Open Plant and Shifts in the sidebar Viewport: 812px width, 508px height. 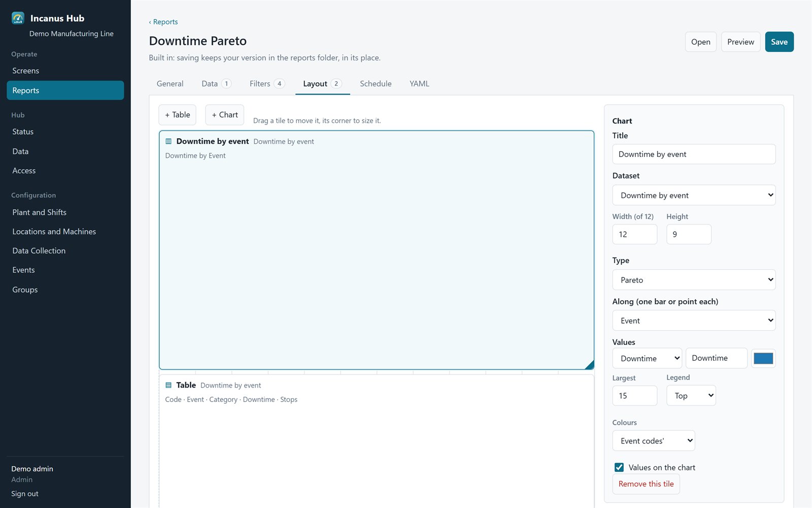(65, 212)
